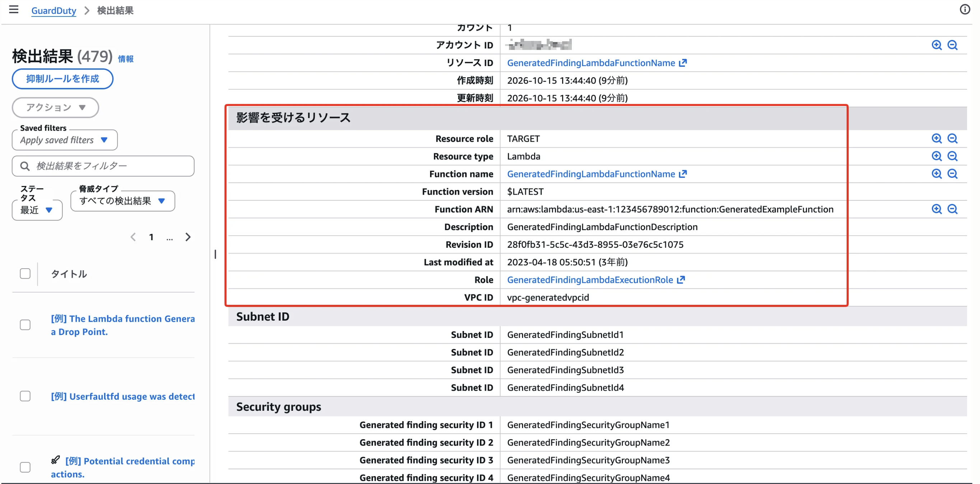Open Potential credential compromise finding
The width and height of the screenshot is (980, 484).
click(x=122, y=467)
